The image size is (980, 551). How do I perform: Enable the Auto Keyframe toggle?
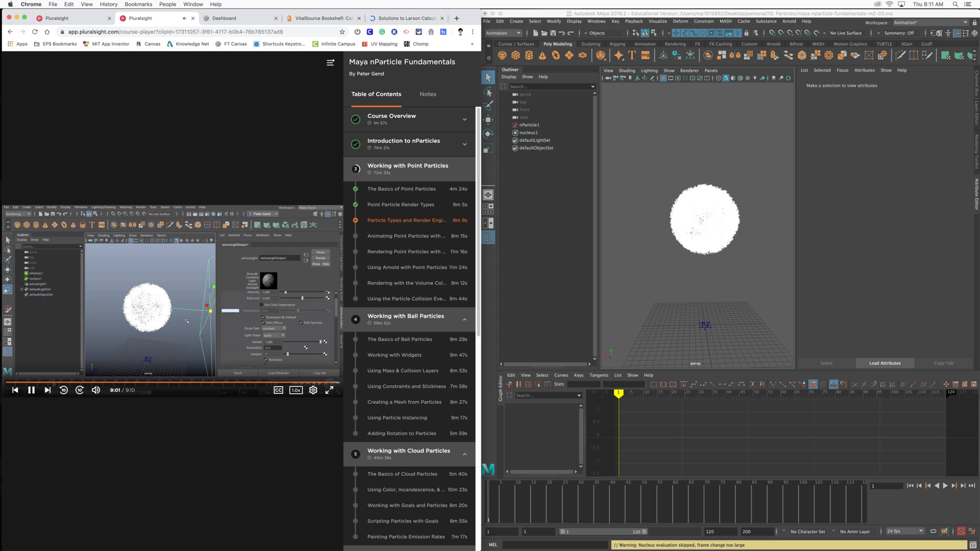coord(961,531)
